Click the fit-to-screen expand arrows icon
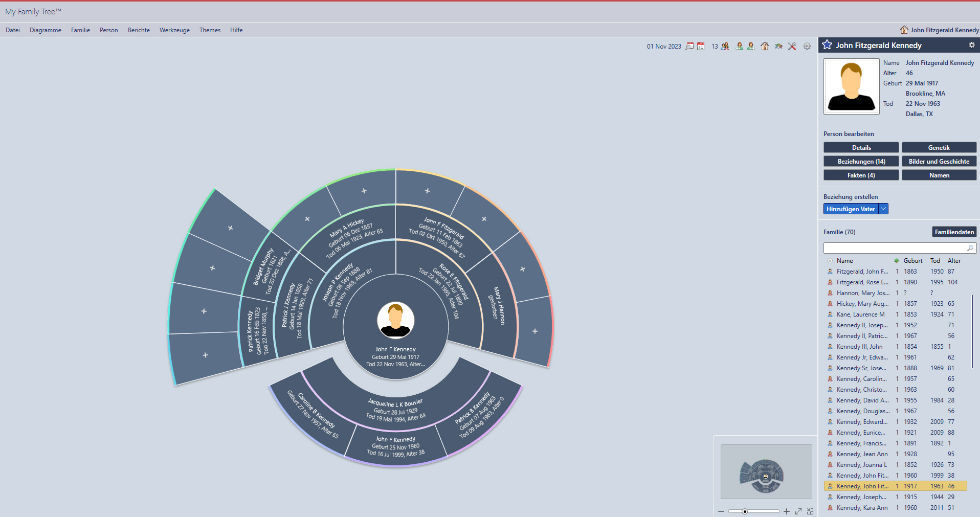The image size is (980, 517). tap(798, 511)
